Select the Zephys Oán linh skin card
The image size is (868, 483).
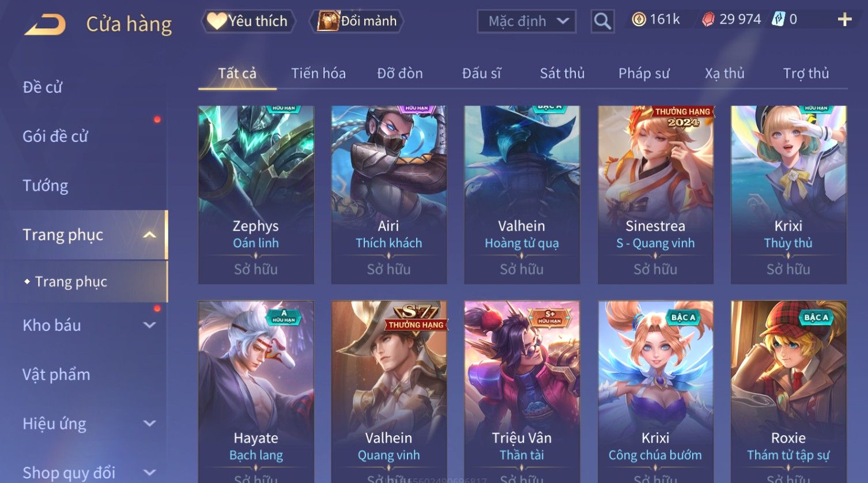click(x=256, y=195)
